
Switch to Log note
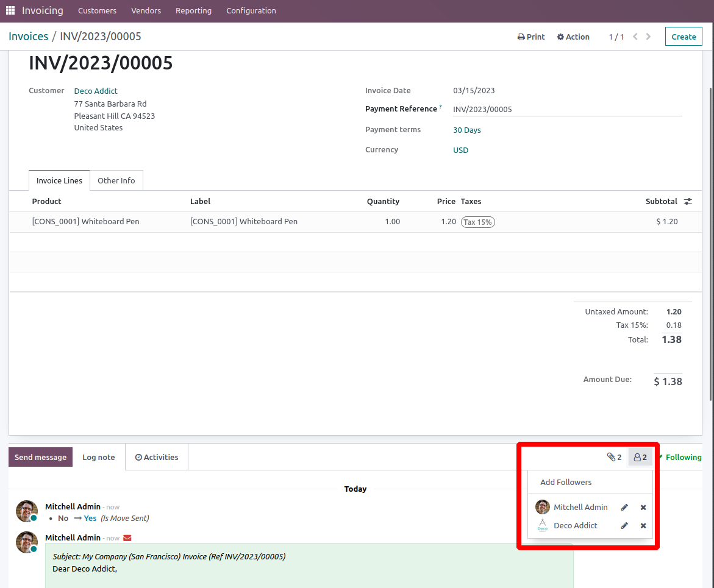point(98,457)
